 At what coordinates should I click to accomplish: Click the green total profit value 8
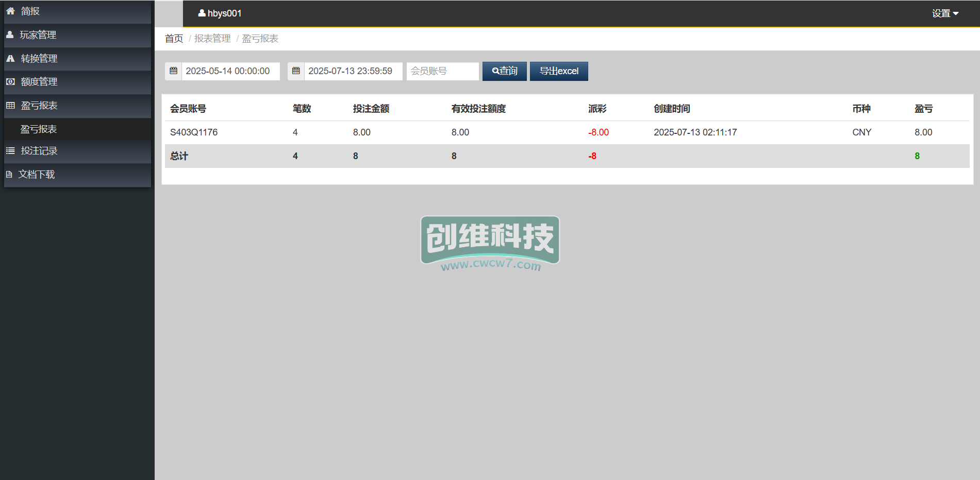click(x=917, y=156)
